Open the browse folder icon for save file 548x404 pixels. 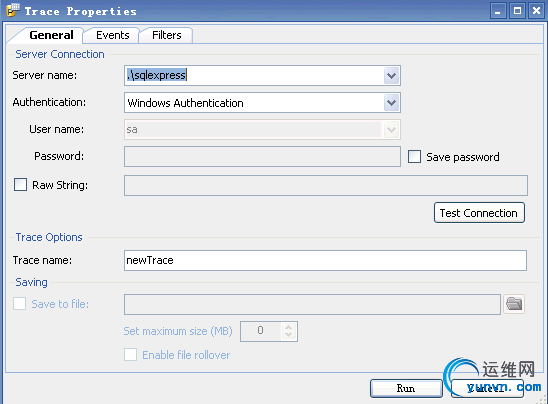[514, 304]
